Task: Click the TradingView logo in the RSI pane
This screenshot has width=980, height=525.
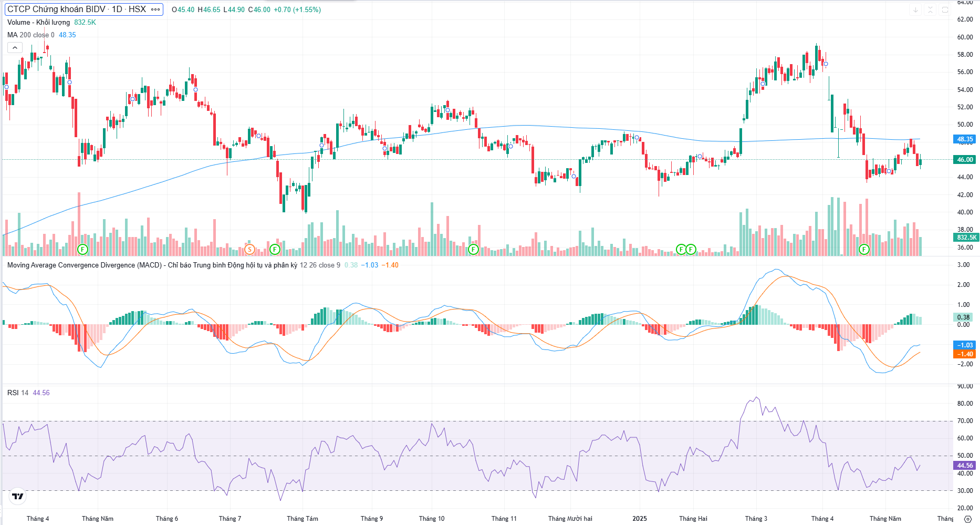Action: [x=17, y=496]
